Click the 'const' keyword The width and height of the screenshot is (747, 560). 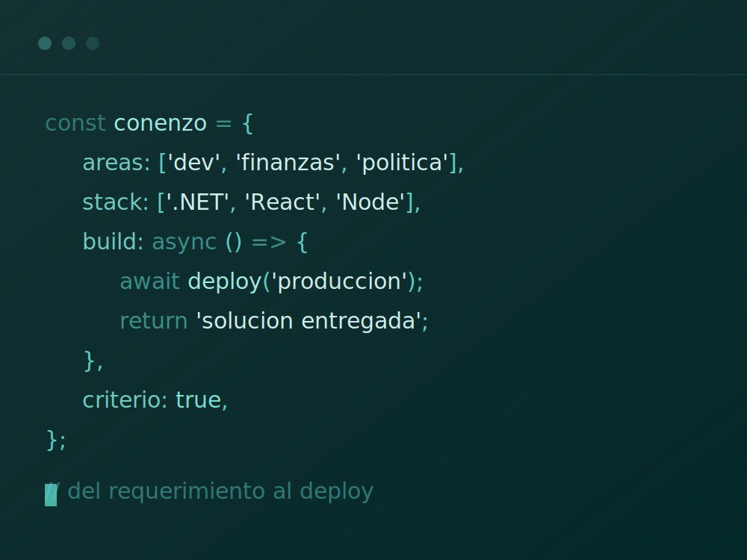coord(75,123)
